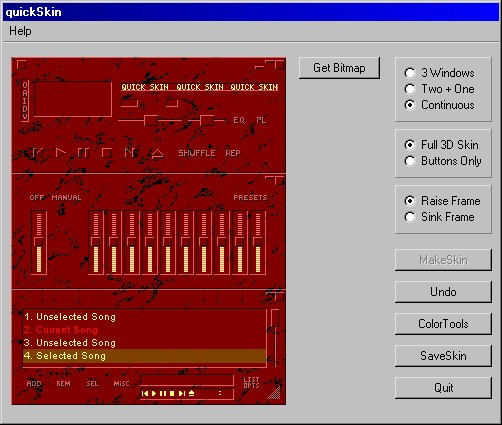Click the SaveSkin button
The image size is (502, 425).
tap(443, 356)
